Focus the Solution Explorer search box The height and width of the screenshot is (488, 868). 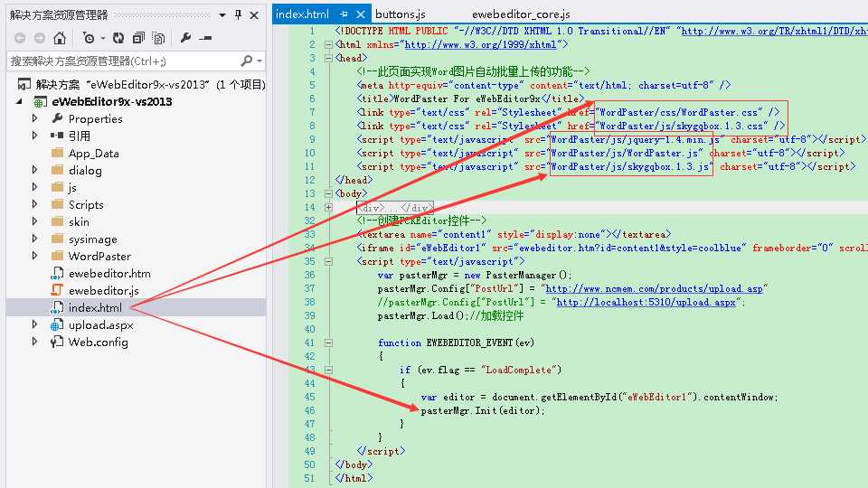125,61
